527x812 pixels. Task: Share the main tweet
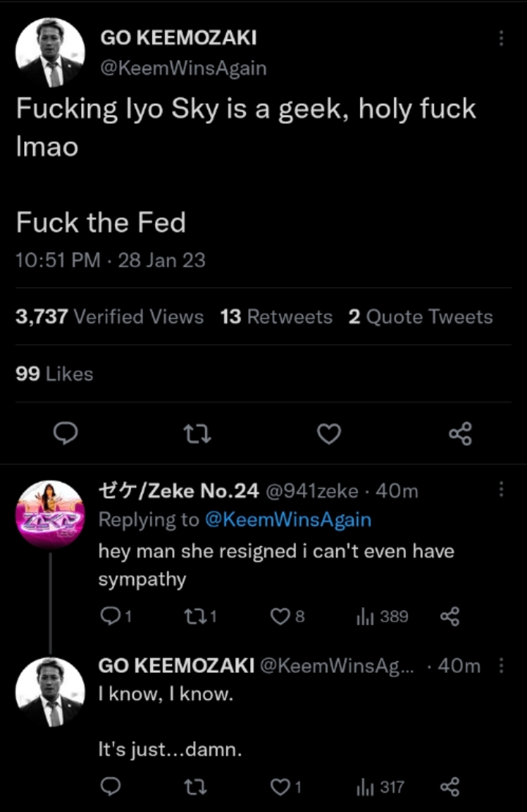(460, 435)
